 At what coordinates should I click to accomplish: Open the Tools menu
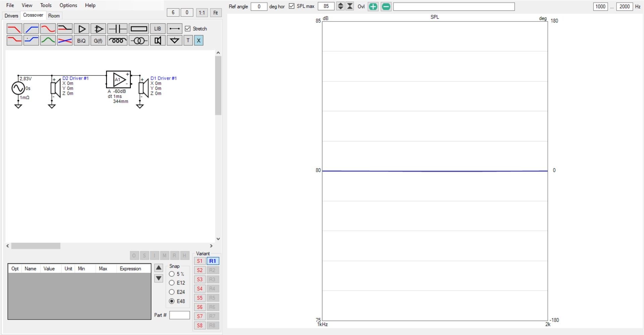click(46, 5)
